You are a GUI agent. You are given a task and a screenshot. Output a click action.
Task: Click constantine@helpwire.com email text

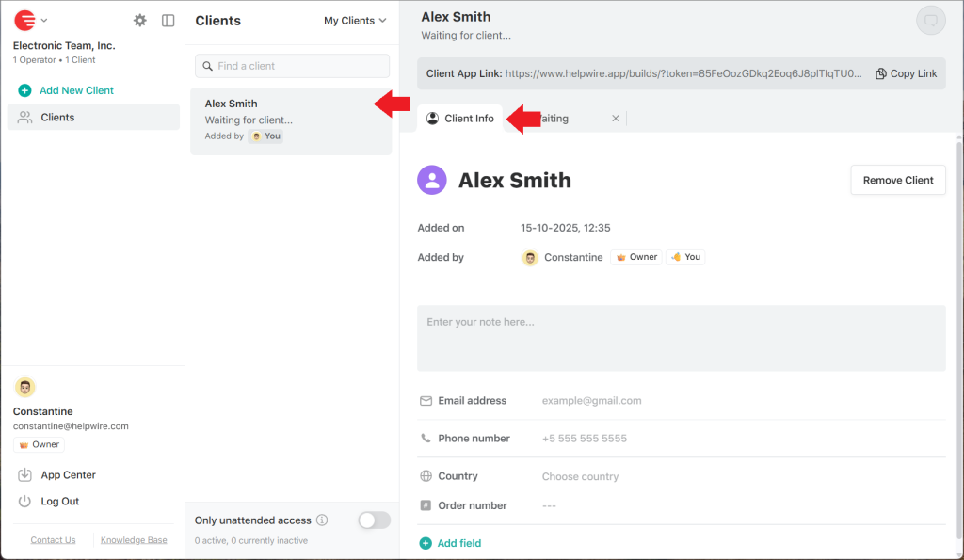point(71,426)
